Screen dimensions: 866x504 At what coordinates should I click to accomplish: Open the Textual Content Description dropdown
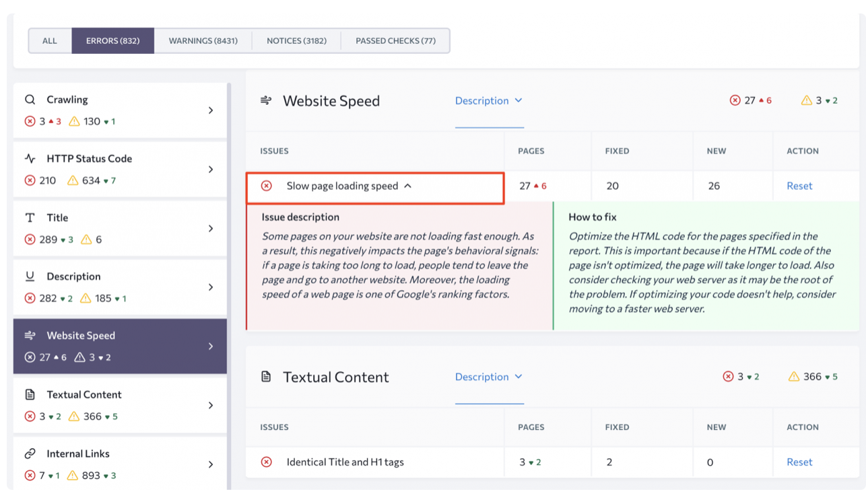tap(488, 377)
